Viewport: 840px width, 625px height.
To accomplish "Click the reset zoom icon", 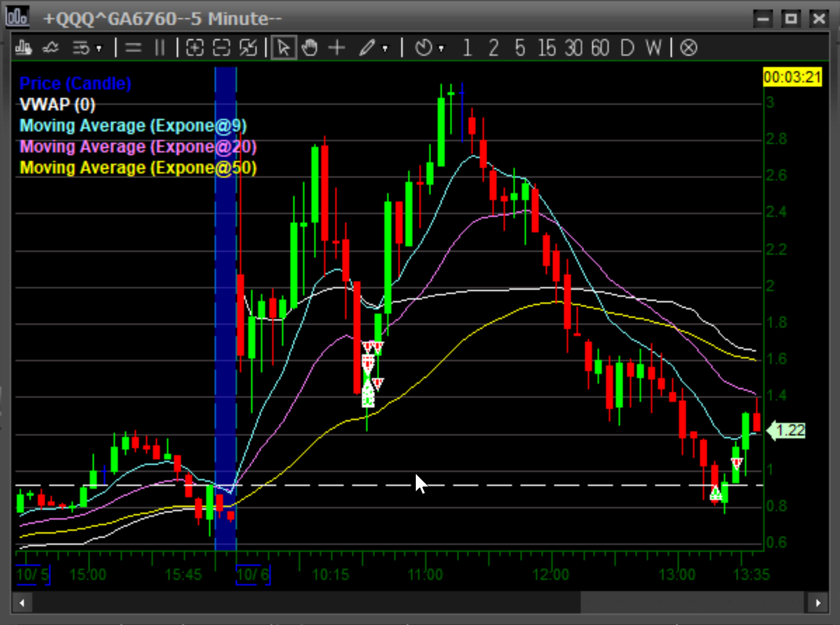I will click(248, 47).
